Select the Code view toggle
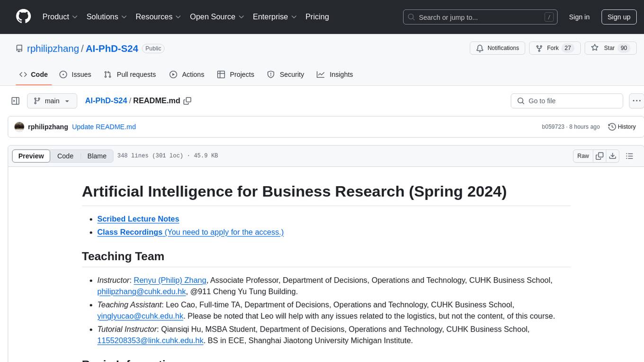The height and width of the screenshot is (362, 644). point(65,156)
